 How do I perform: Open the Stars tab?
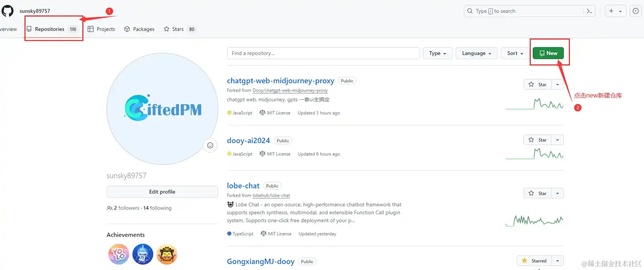[x=180, y=29]
